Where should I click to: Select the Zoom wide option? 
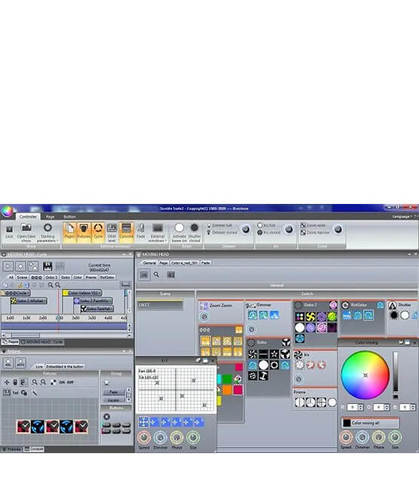pos(313,226)
